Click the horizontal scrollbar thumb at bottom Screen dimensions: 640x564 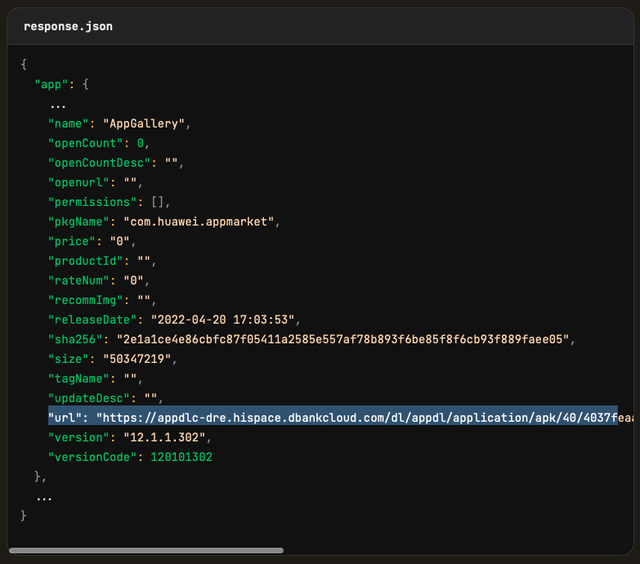[146, 550]
